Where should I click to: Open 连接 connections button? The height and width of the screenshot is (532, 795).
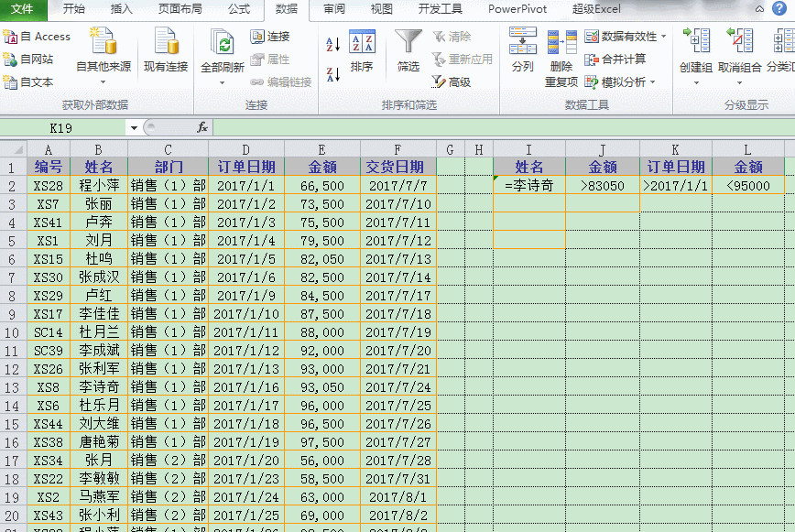tap(269, 37)
